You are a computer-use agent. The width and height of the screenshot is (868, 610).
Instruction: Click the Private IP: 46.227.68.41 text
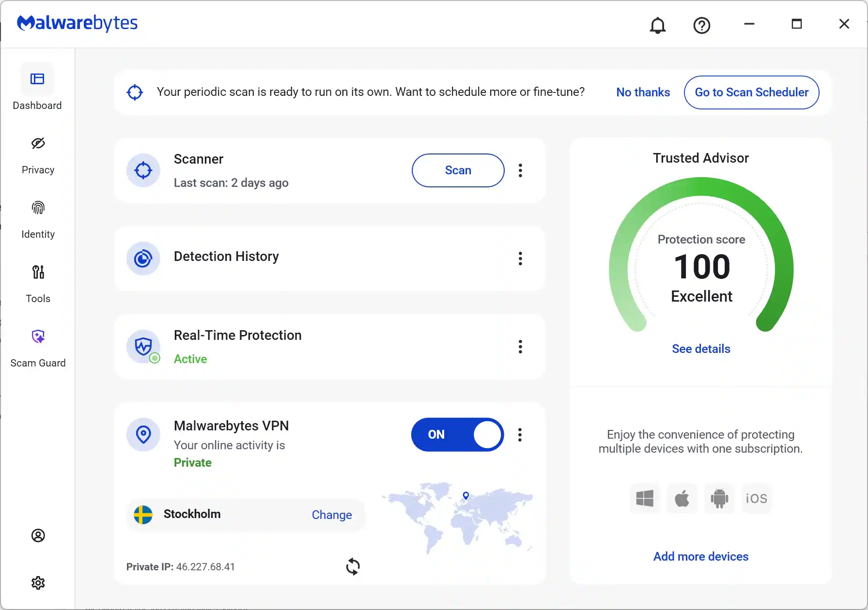click(180, 567)
